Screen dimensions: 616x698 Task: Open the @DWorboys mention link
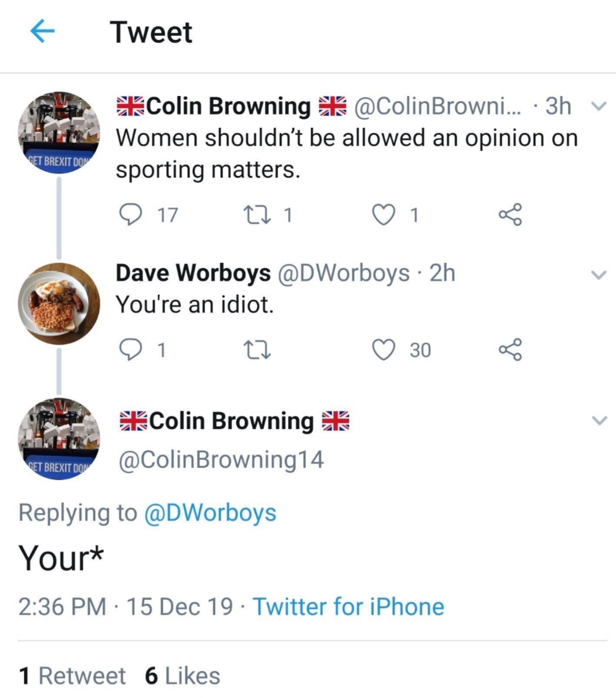click(209, 513)
